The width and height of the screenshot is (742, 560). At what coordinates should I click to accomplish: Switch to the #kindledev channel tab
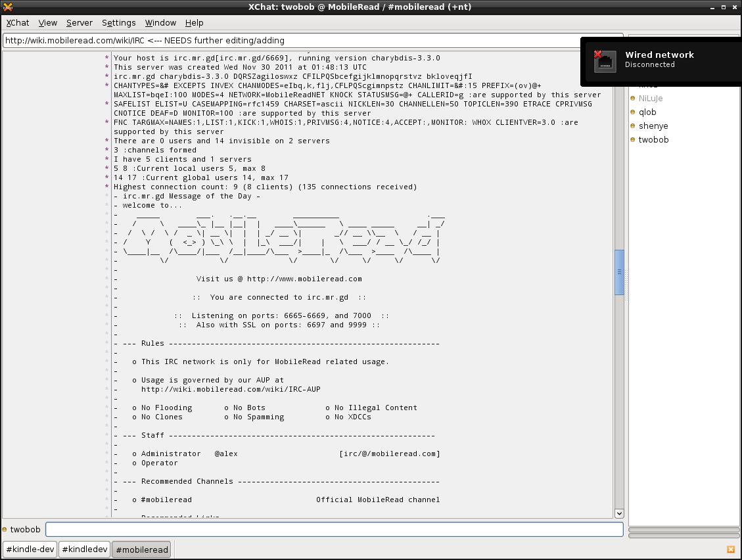pos(85,549)
